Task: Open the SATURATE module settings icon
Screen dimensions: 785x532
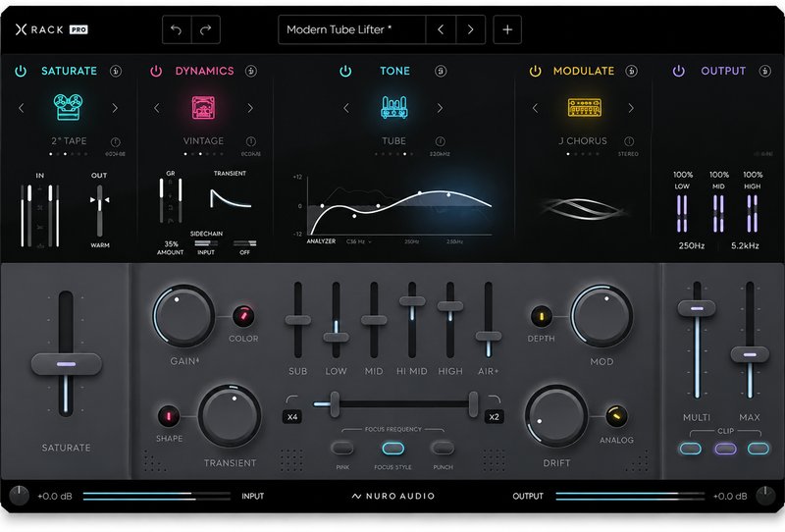Action: [116, 71]
